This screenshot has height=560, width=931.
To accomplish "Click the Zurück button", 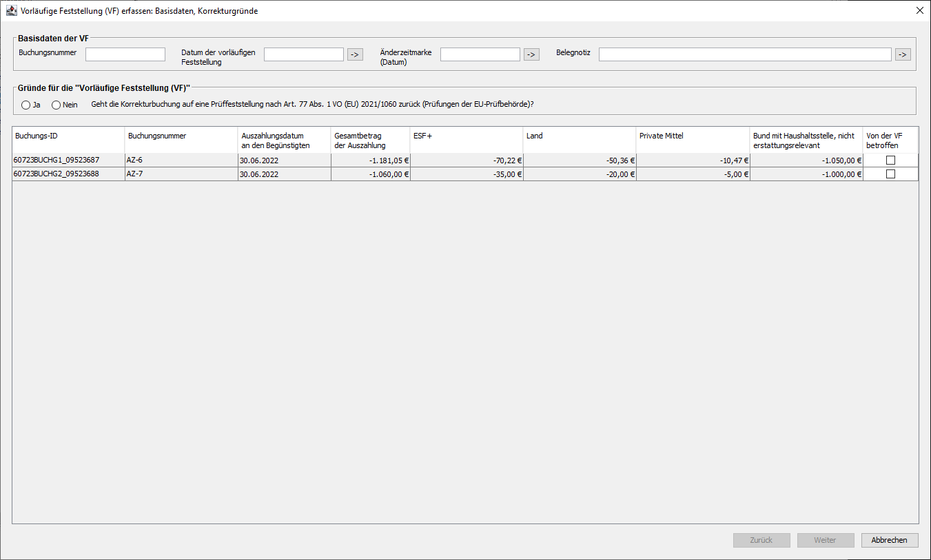I will pos(761,540).
